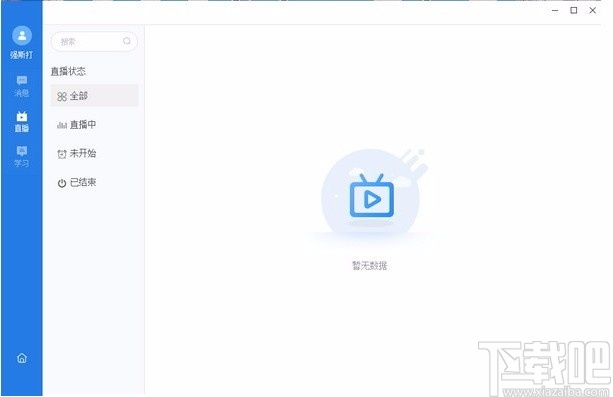
Task: Click the 强斯打 username label
Action: [x=22, y=55]
